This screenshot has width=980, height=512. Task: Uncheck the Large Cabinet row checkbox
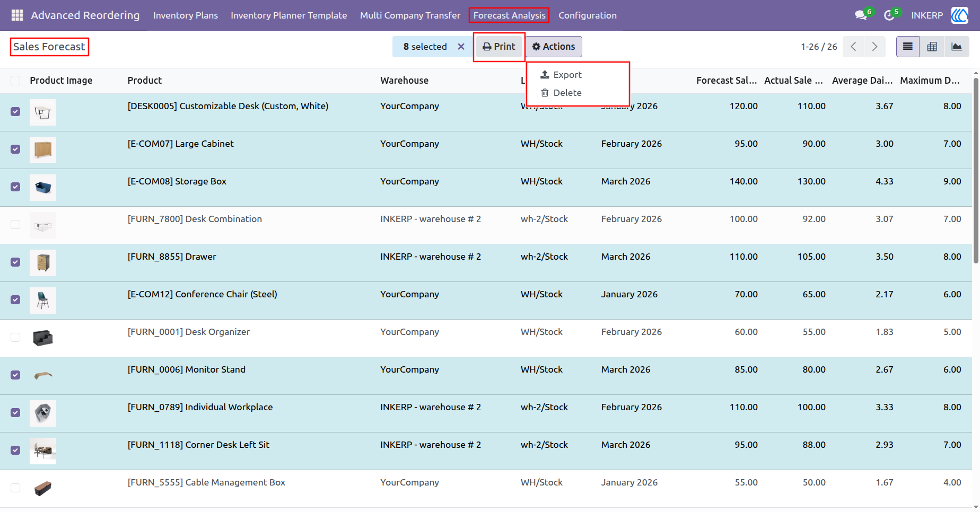pos(15,149)
